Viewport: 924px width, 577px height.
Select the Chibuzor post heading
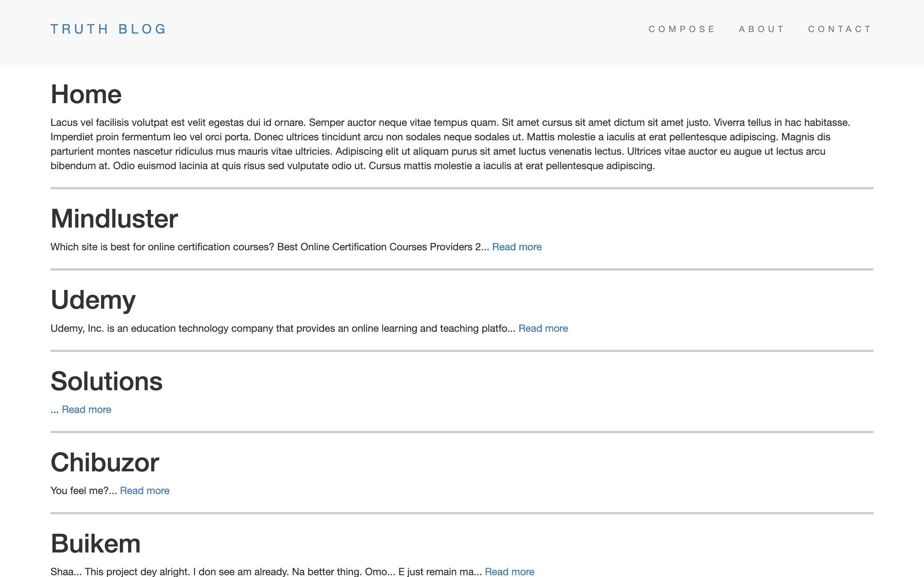(105, 463)
